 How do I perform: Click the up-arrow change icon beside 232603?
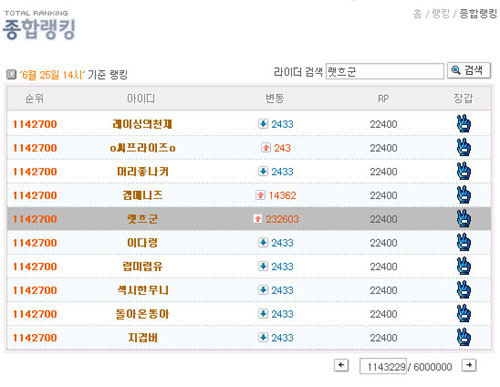point(257,219)
